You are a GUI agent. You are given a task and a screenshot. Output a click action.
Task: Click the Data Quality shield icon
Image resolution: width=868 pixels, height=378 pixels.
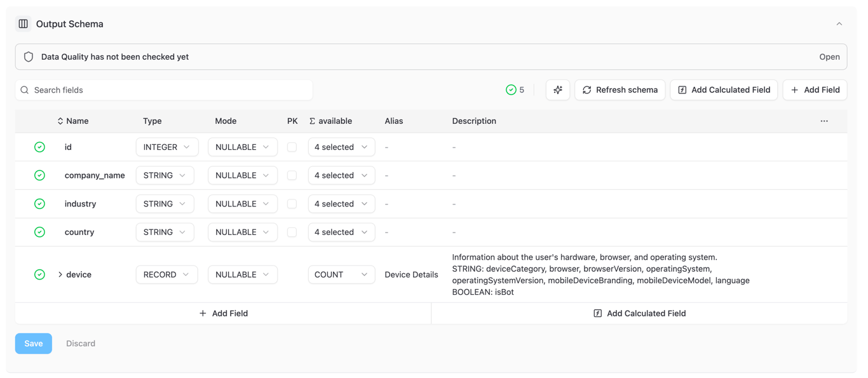point(29,57)
